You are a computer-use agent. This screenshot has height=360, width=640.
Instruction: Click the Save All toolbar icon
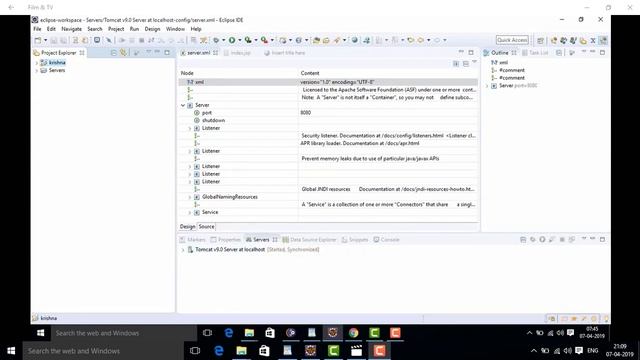(63, 40)
